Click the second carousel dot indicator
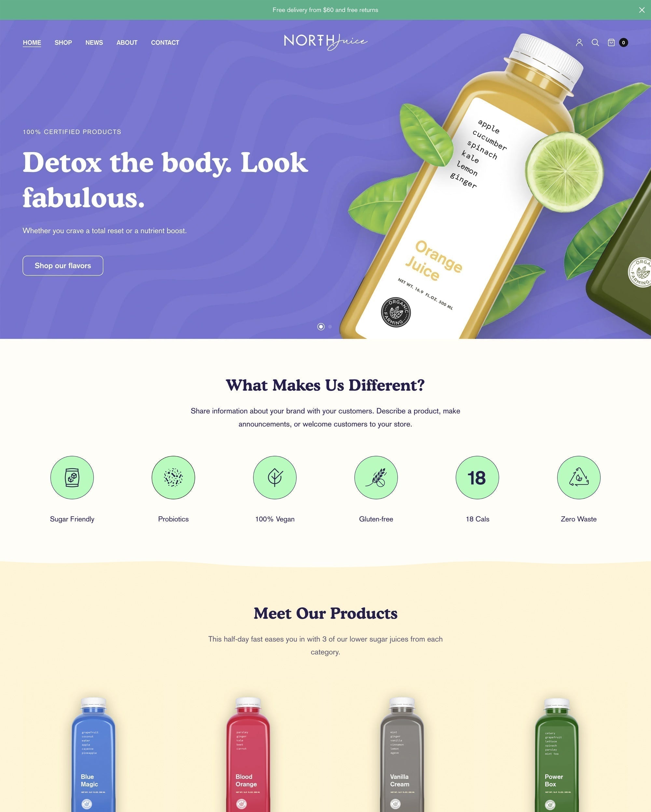651x812 pixels. (x=329, y=326)
